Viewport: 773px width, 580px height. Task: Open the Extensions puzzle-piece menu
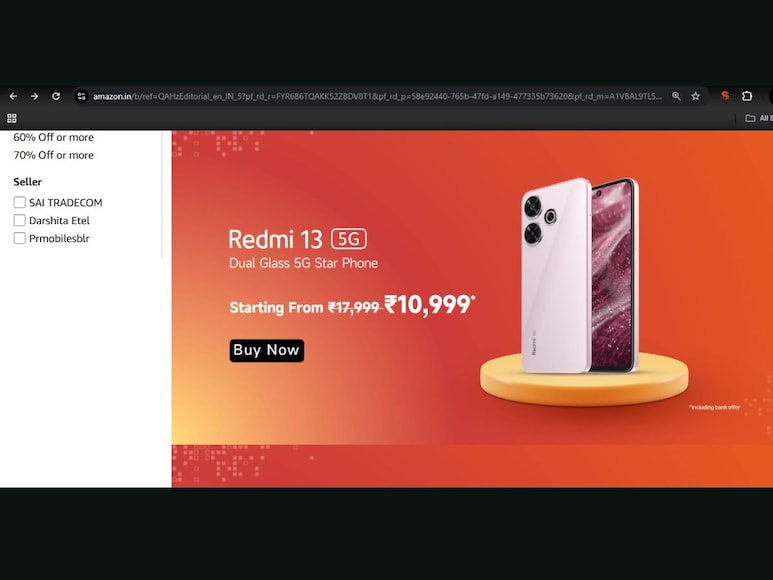click(747, 96)
